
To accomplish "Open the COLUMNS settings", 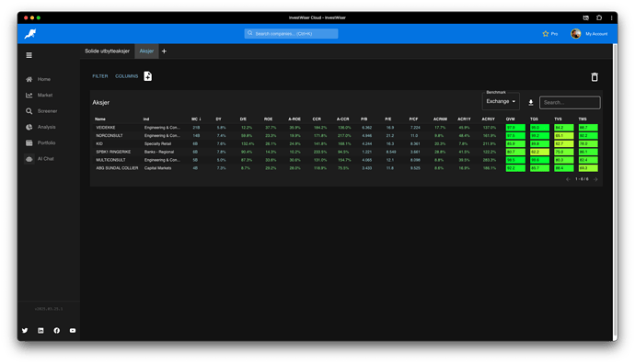I will tap(126, 76).
